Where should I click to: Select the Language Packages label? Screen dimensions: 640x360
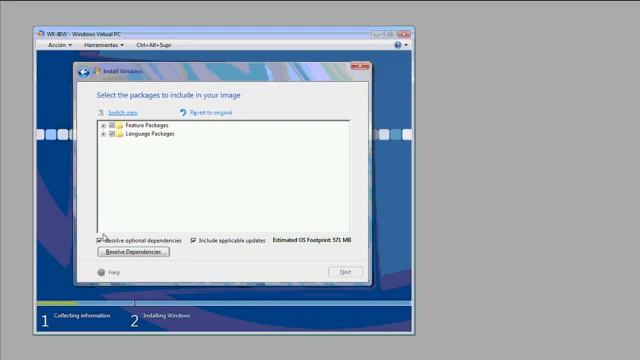tap(150, 134)
